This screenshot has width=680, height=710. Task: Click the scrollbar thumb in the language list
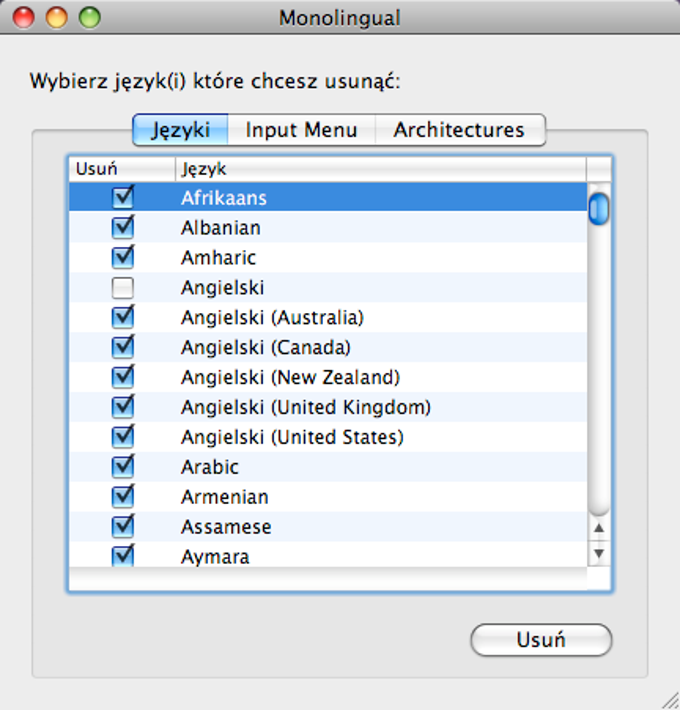click(x=599, y=208)
